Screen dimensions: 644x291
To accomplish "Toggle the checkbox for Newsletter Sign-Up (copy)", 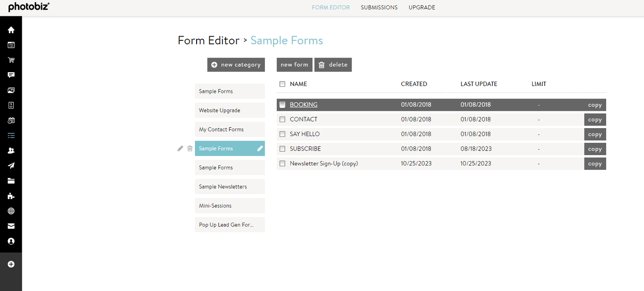I will [x=283, y=163].
